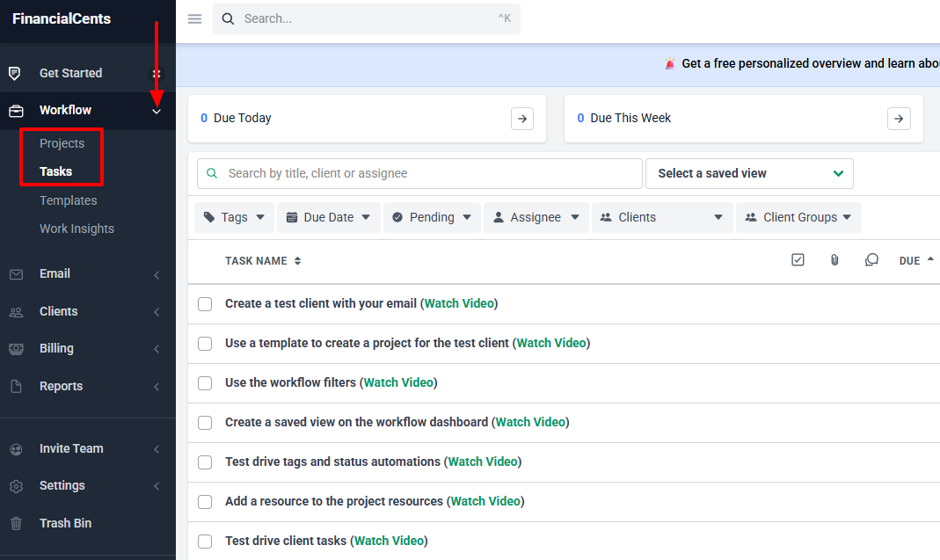Viewport: 940px width, 560px height.
Task: Click the comments bubble column icon
Action: (x=871, y=260)
